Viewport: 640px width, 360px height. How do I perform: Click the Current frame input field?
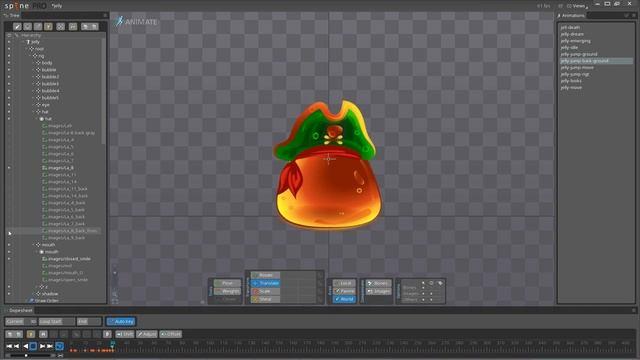tap(20, 321)
